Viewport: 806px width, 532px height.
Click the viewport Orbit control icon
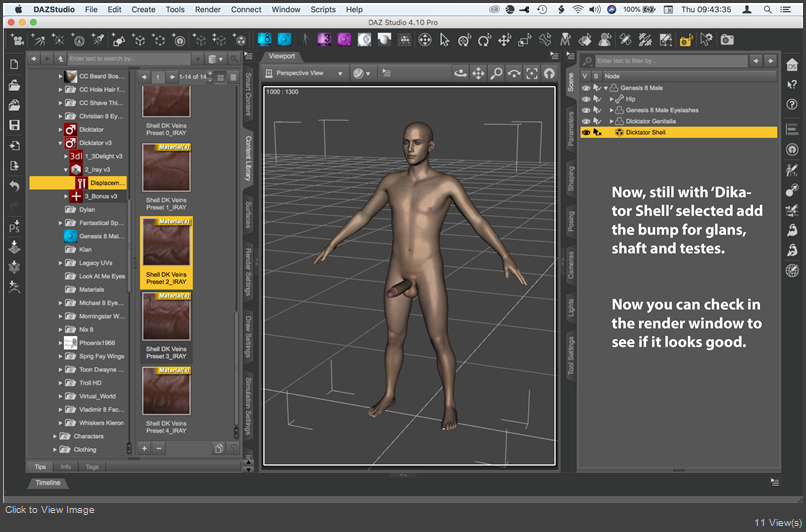coord(460,74)
